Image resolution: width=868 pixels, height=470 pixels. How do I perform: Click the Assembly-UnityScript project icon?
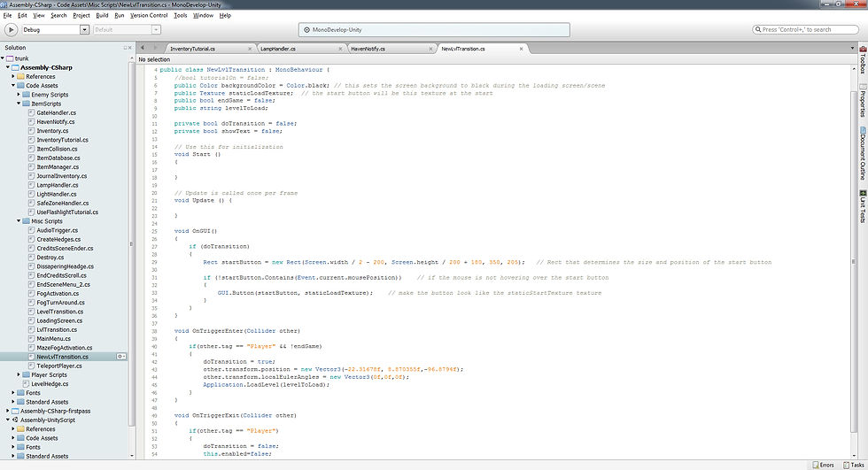point(16,420)
